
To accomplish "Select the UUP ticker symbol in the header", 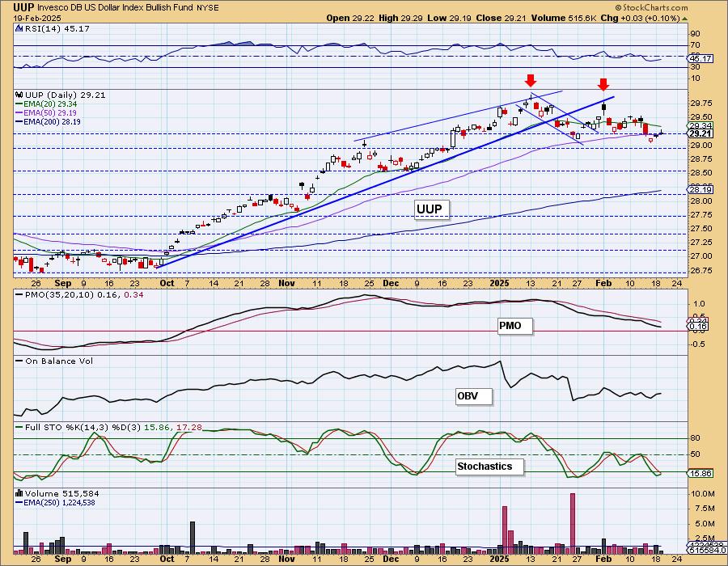I will point(23,7).
